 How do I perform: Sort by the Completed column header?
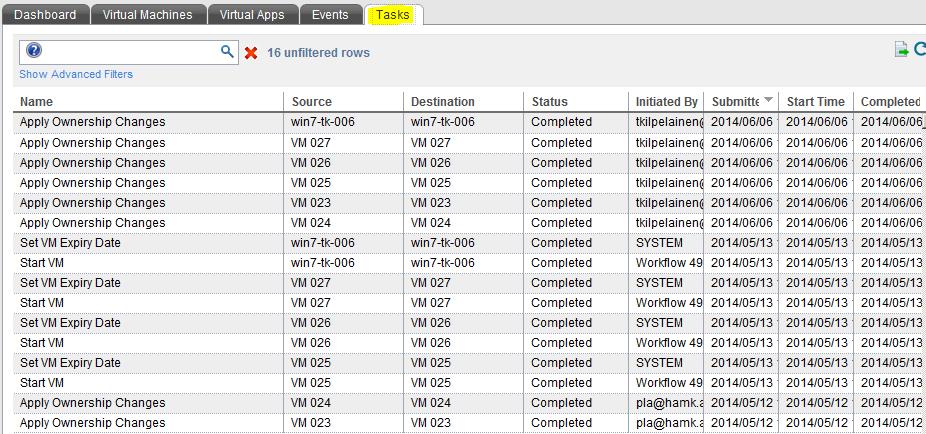pos(890,102)
